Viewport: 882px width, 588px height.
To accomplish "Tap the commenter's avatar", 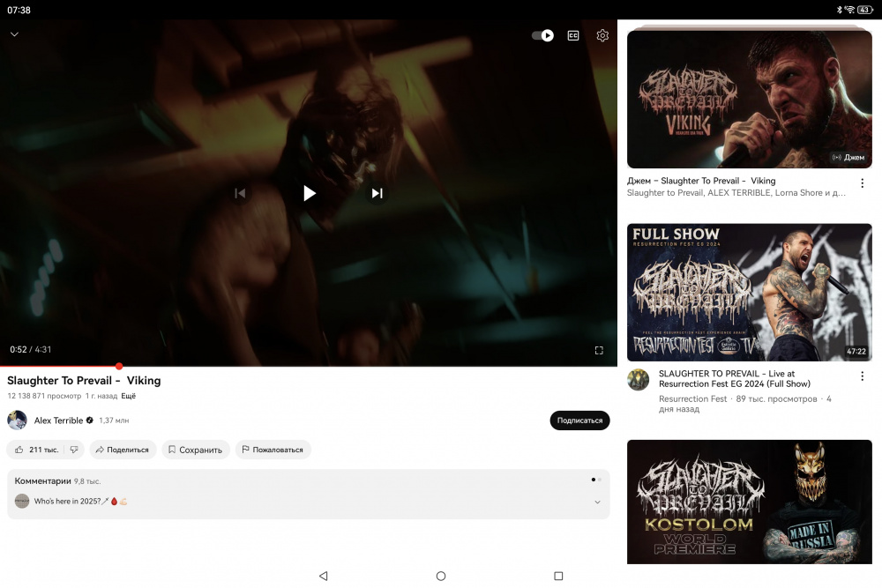I will (22, 501).
